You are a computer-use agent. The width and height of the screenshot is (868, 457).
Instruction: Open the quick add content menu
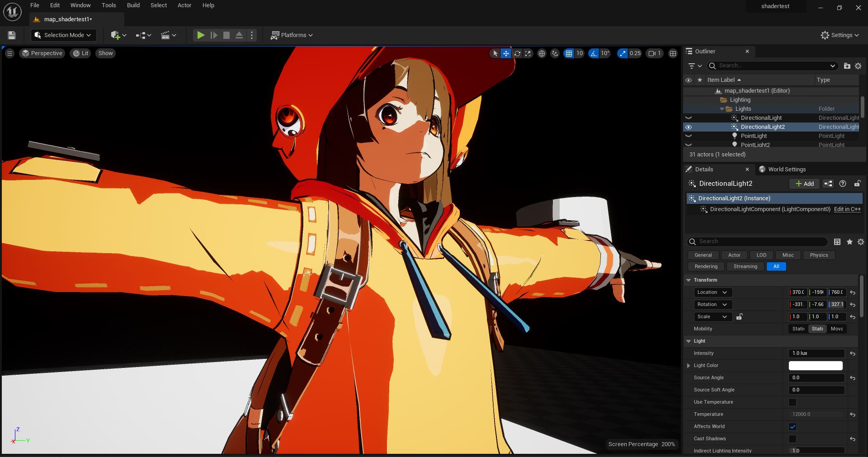point(118,35)
